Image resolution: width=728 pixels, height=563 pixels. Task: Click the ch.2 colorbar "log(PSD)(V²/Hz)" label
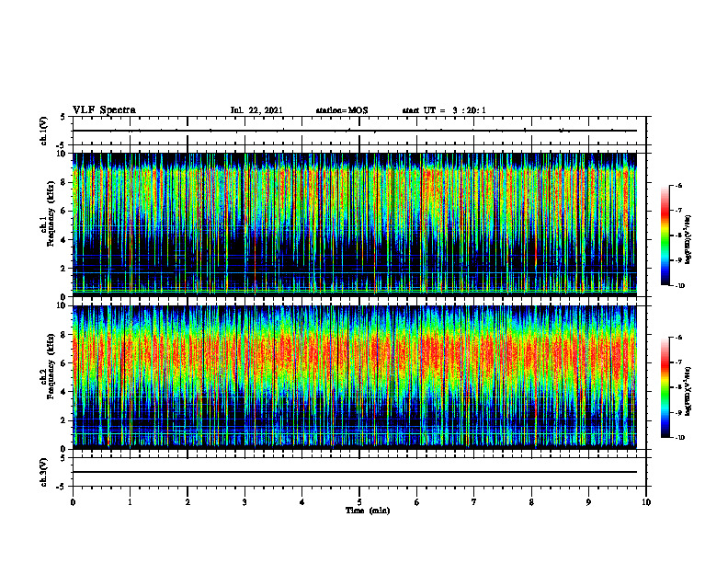[688, 391]
